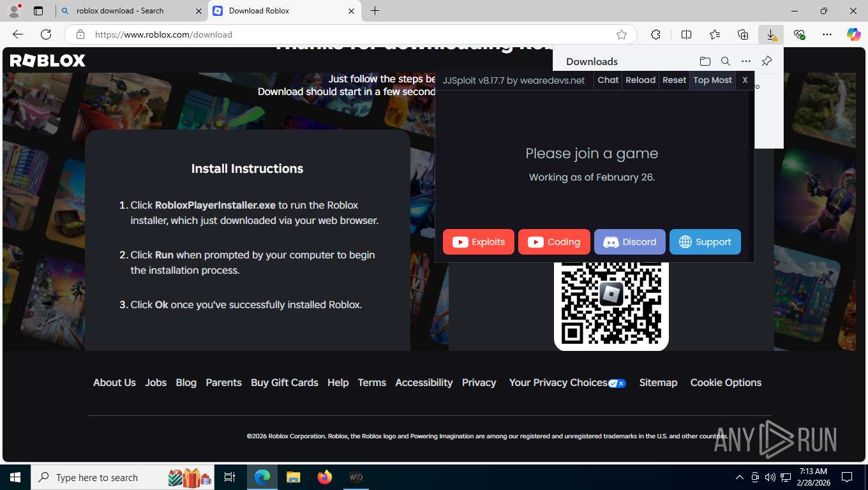Open the Blog footer link
The height and width of the screenshot is (490, 868).
[x=186, y=382]
